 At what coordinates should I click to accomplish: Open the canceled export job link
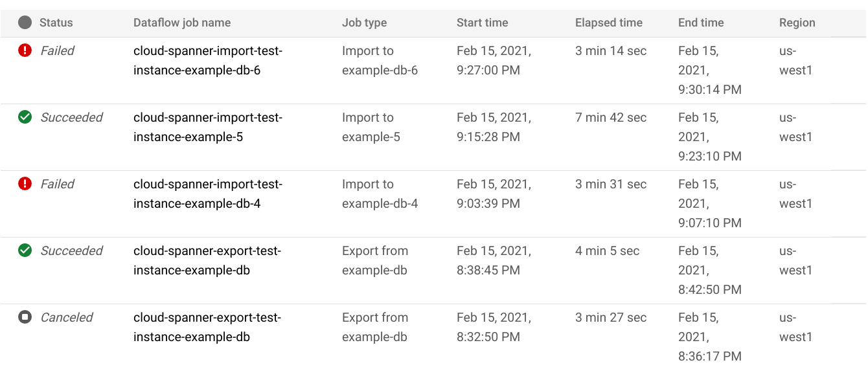(207, 327)
